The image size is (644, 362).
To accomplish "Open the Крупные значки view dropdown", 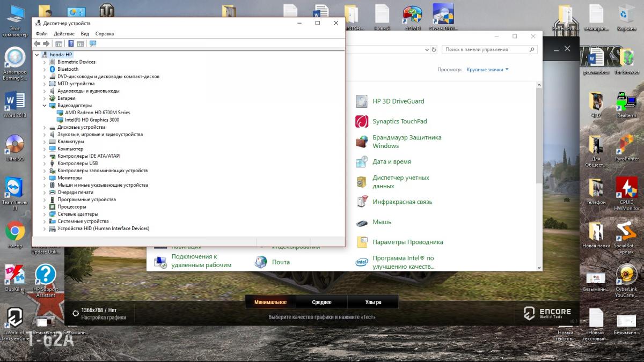I will click(487, 70).
